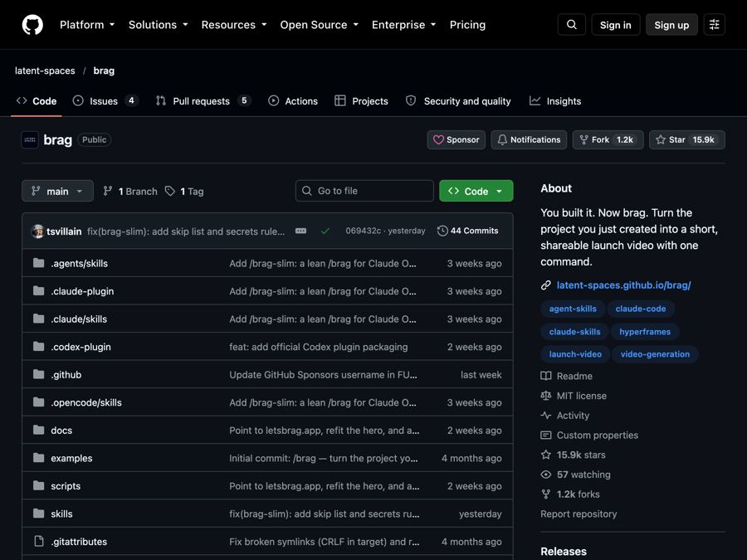Expand the Open Source menu
Screen dimensions: 747x560
[320, 25]
